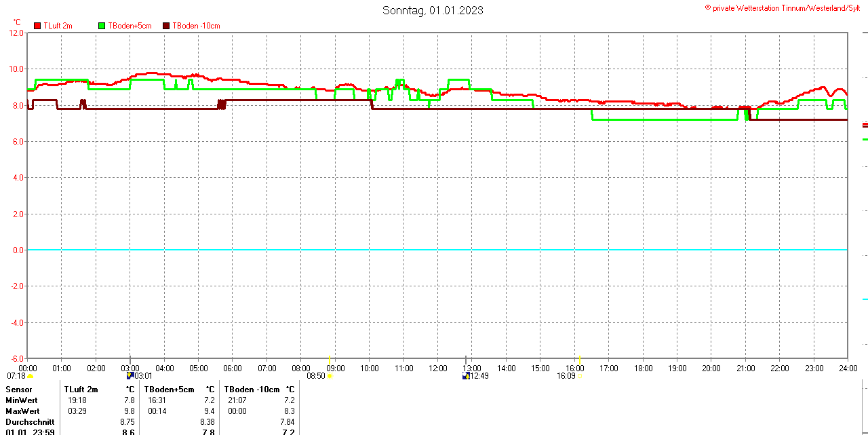Image resolution: width=868 pixels, height=435 pixels.
Task: Select the TBoden -10cm legend label
Action: 196,26
